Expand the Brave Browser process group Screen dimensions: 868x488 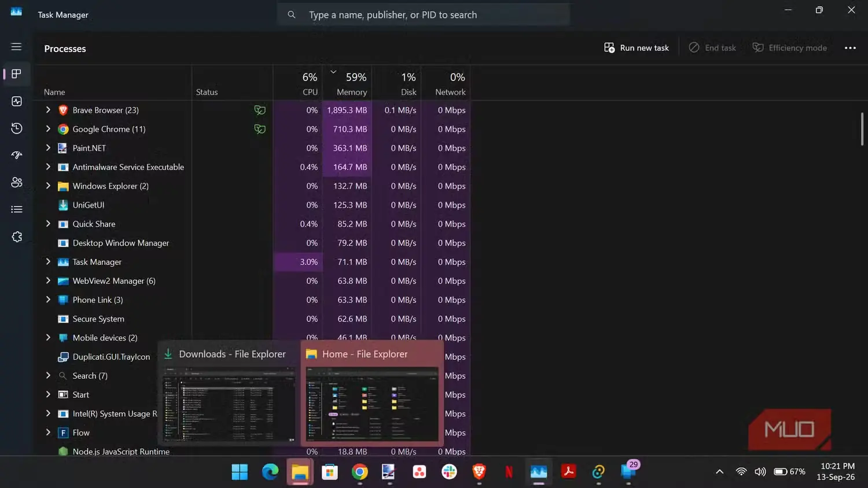pyautogui.click(x=48, y=110)
